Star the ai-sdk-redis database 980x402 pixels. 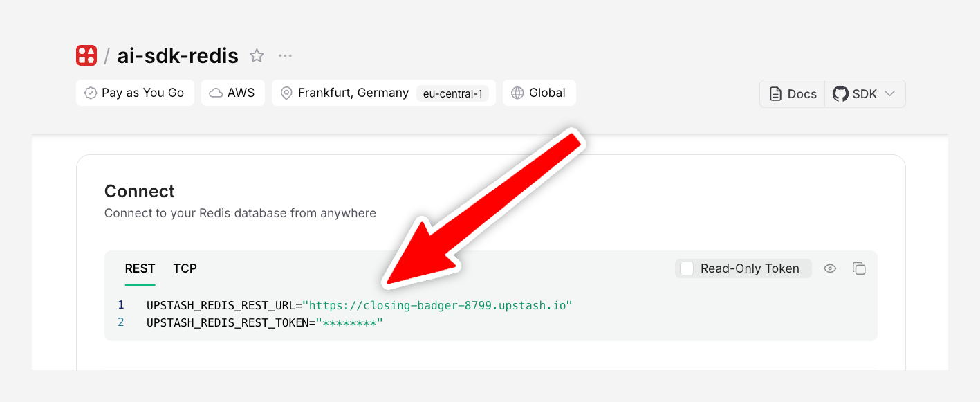257,56
